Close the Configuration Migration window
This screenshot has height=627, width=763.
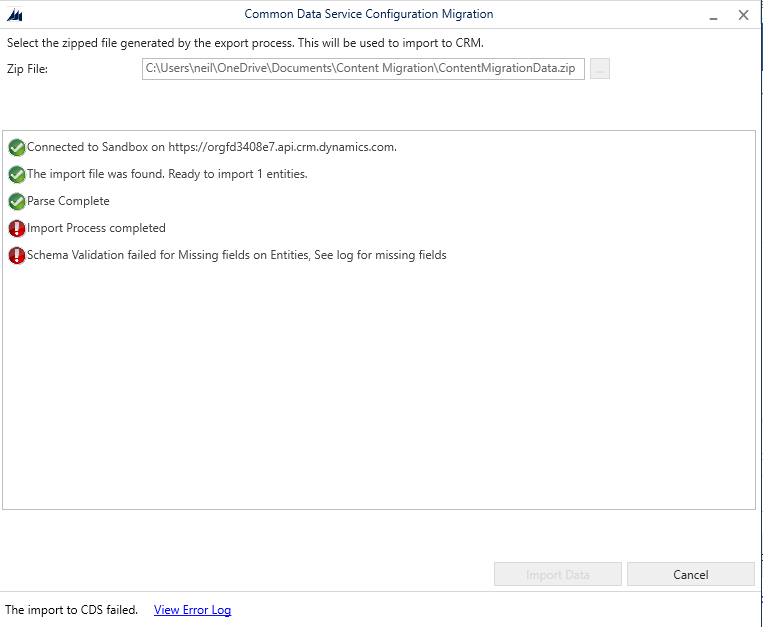coord(743,15)
